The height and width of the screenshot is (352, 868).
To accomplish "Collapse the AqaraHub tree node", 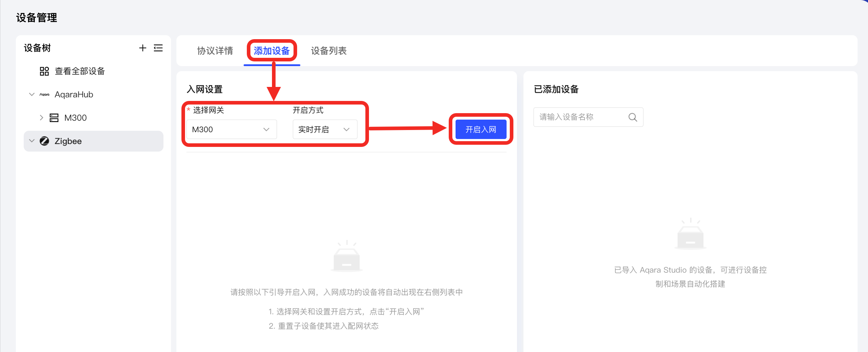I will pyautogui.click(x=32, y=94).
